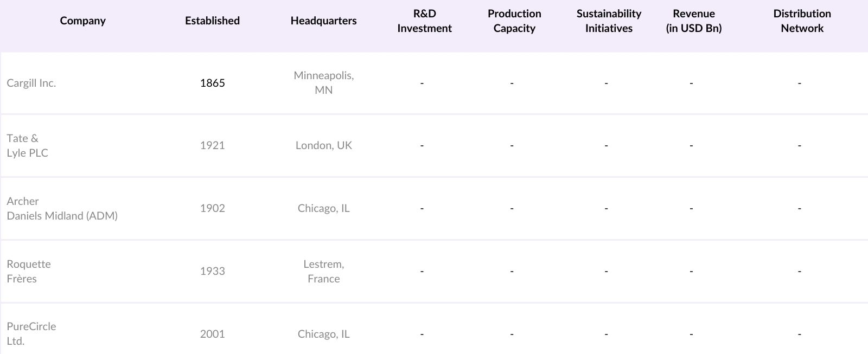This screenshot has height=354, width=868.
Task: Click the 1921 established year cell
Action: click(212, 145)
